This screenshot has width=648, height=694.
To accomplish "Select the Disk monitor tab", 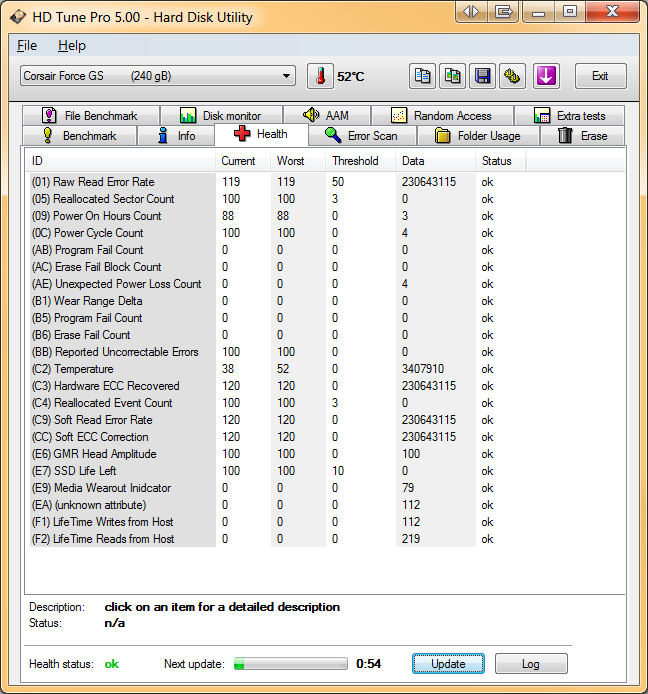I will [220, 116].
